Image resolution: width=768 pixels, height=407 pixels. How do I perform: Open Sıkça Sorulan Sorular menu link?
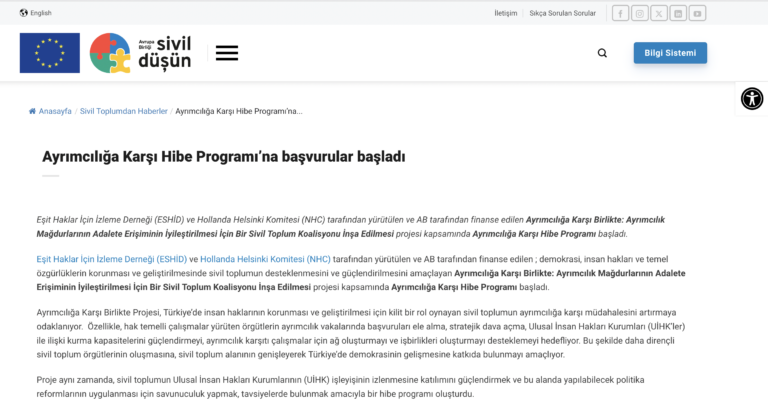tap(562, 13)
